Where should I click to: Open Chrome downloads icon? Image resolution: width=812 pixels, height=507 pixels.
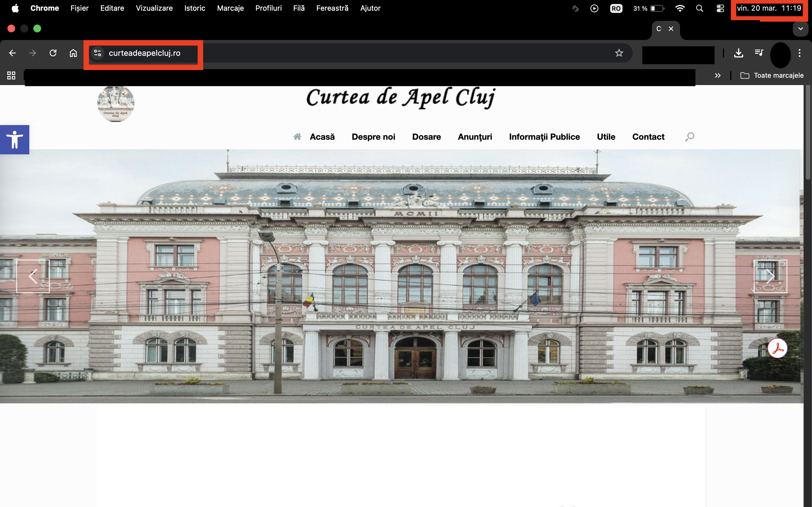(738, 53)
